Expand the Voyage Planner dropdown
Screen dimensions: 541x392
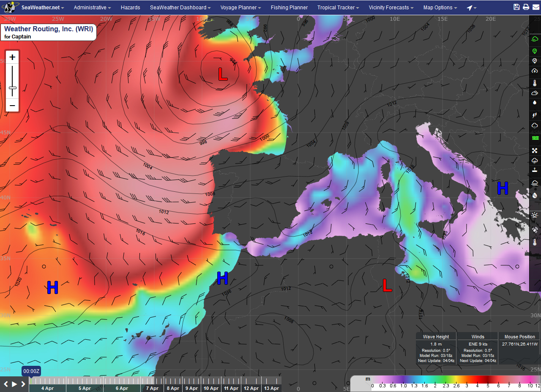click(240, 8)
